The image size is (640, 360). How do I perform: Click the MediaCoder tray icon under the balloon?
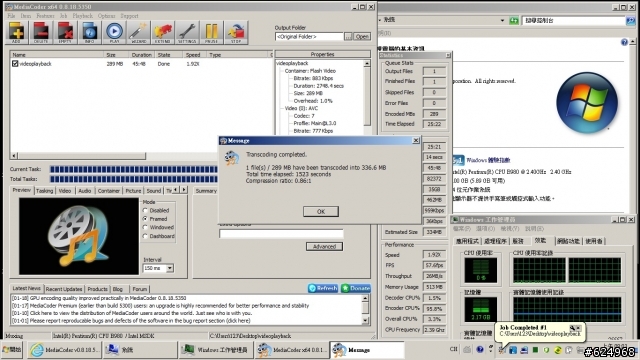pyautogui.click(x=502, y=350)
